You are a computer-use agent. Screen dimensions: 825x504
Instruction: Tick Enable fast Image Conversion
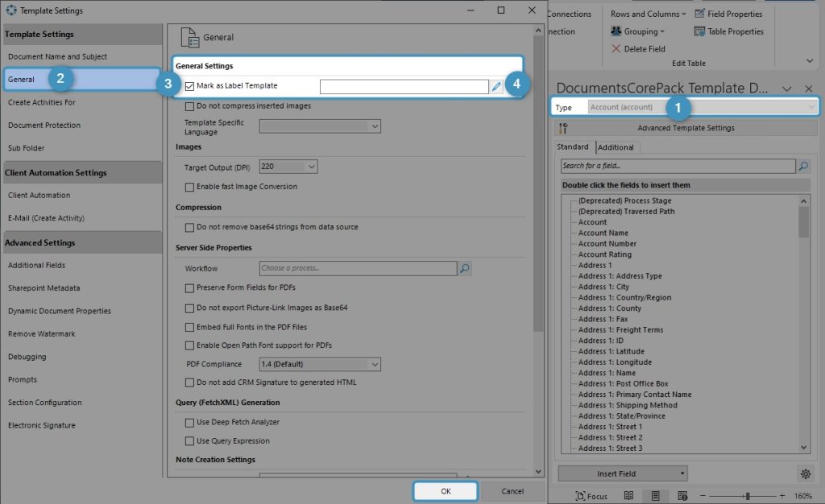(x=189, y=187)
